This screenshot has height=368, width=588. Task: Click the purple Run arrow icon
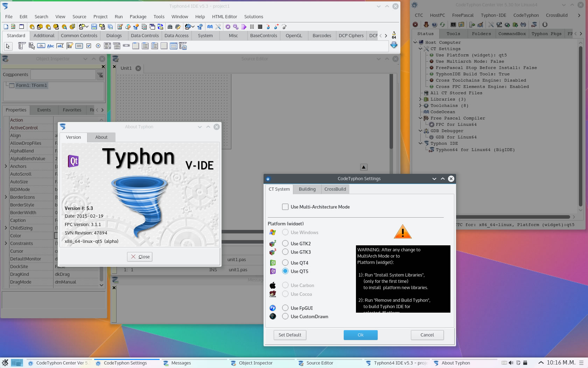[244, 27]
